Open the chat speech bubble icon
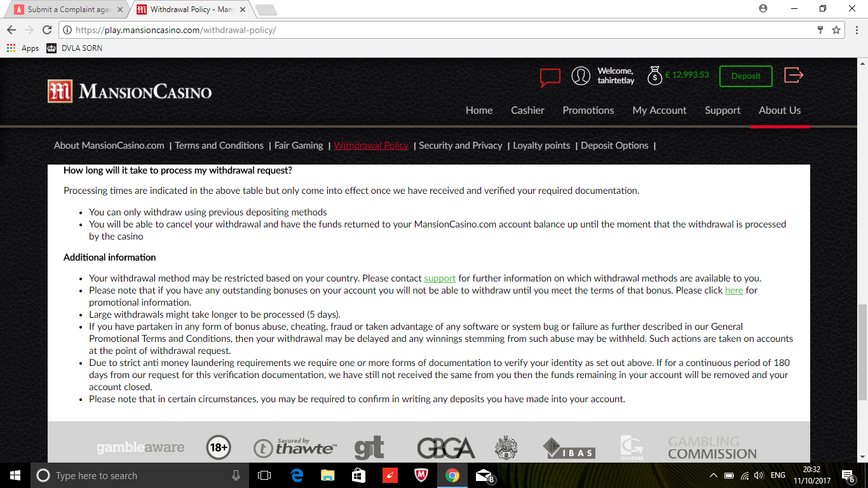The height and width of the screenshot is (488, 868). (550, 77)
